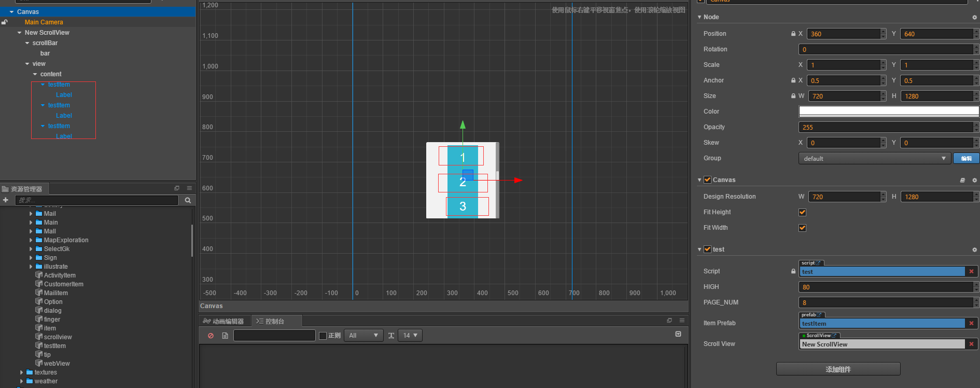Click the asset search magnifier icon
This screenshot has width=980, height=388.
click(x=188, y=200)
